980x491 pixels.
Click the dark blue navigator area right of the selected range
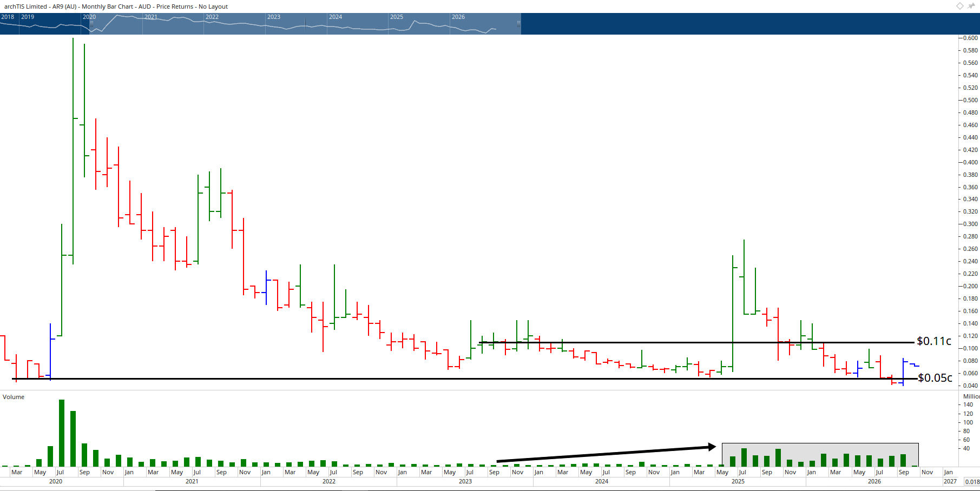coord(750,24)
